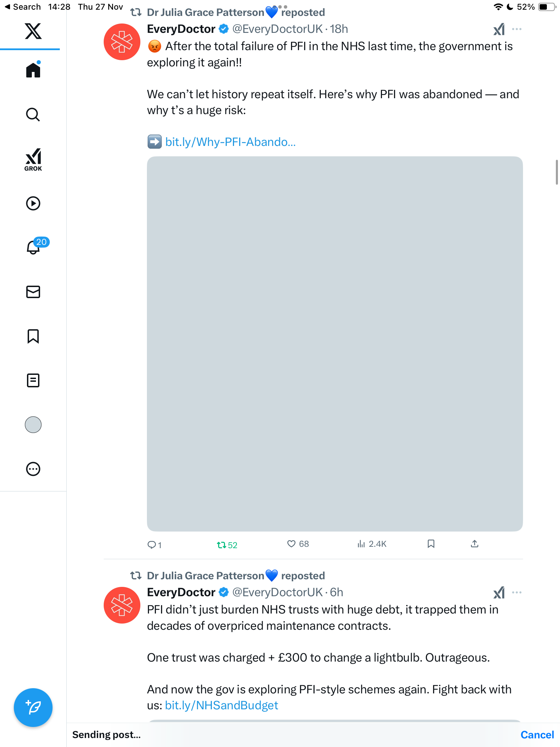Toggle bookmark on the first EveryDoctor post
Screen dimensions: 560x747
point(431,544)
